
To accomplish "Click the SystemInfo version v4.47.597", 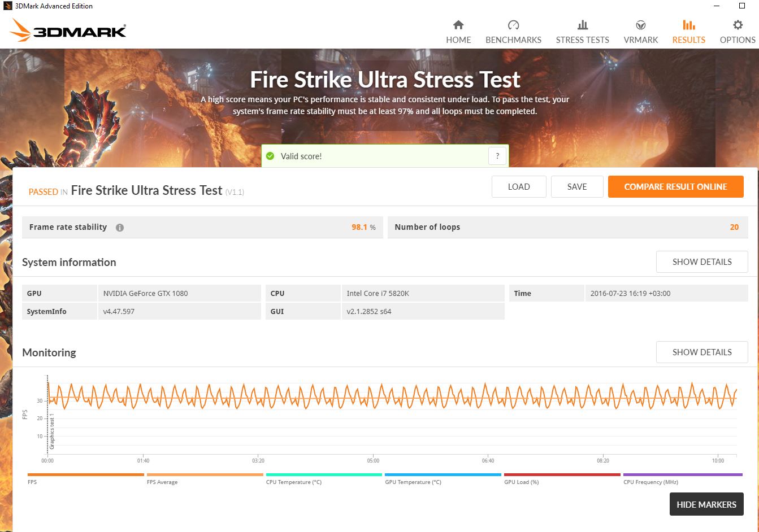I will pyautogui.click(x=119, y=311).
